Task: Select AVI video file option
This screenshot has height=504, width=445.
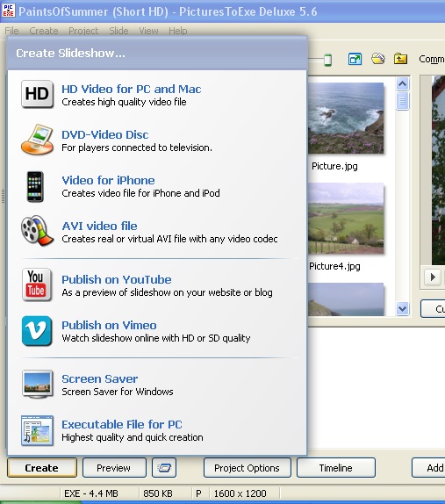Action: (99, 226)
